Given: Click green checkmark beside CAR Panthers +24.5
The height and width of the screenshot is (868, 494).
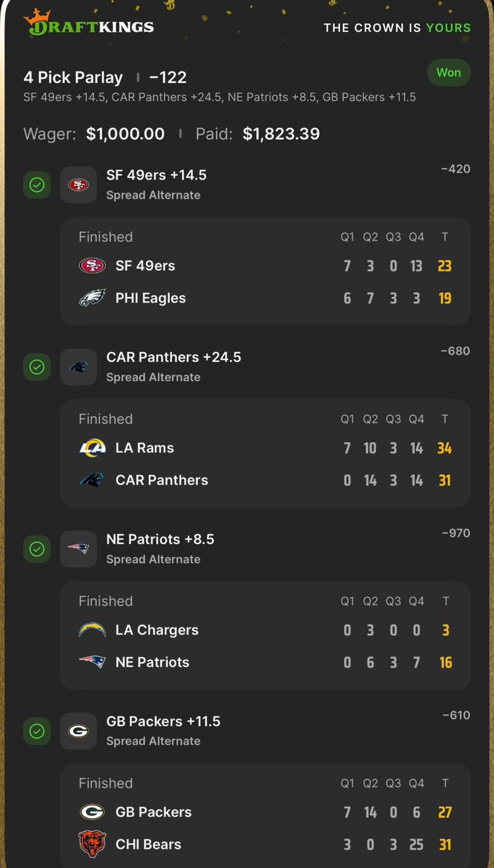Looking at the screenshot, I should click(x=37, y=367).
